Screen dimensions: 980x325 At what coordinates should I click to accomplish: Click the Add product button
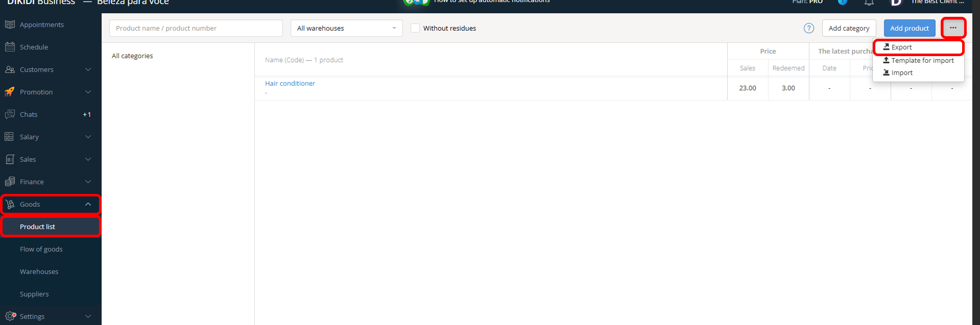click(x=909, y=28)
